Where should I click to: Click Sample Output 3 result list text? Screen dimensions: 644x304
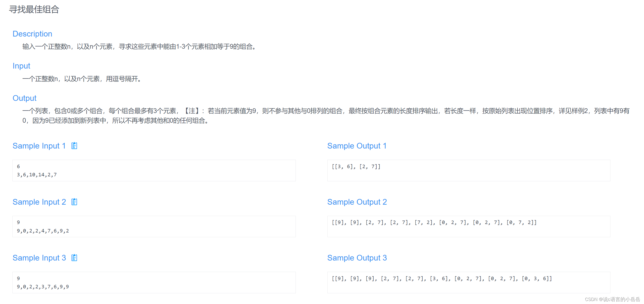click(x=442, y=278)
